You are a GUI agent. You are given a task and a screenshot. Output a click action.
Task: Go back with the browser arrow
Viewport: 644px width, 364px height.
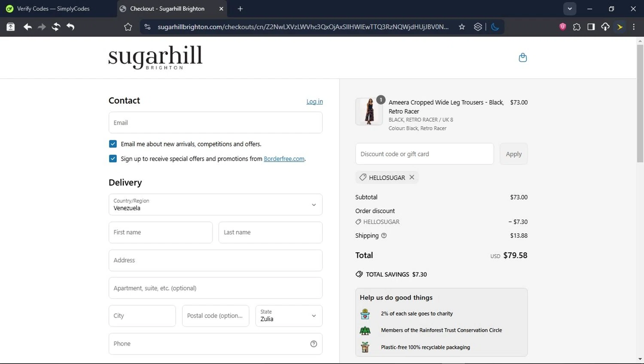tap(27, 27)
